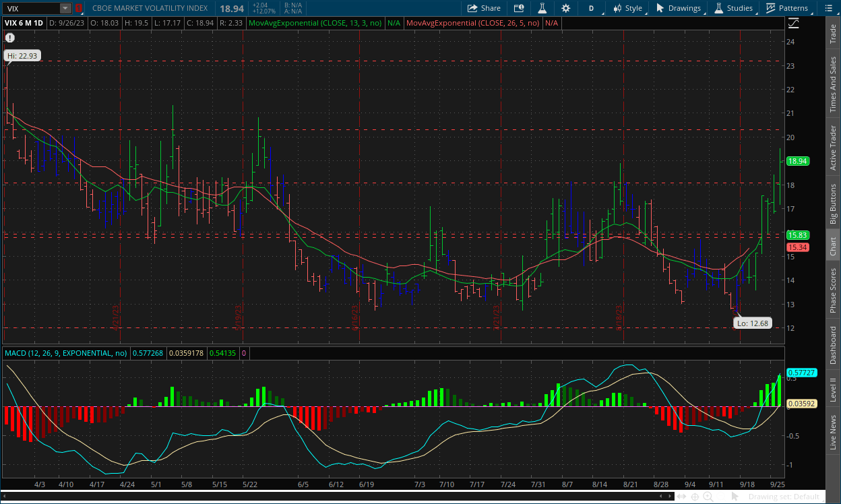Click the 0.577268 MACD value readout
This screenshot has height=504, width=841.
148,352
